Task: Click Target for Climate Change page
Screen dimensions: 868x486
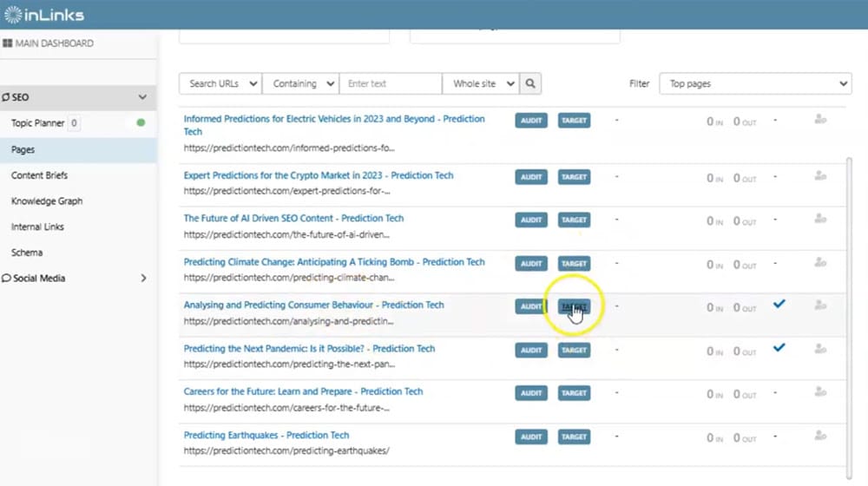Action: pyautogui.click(x=574, y=264)
